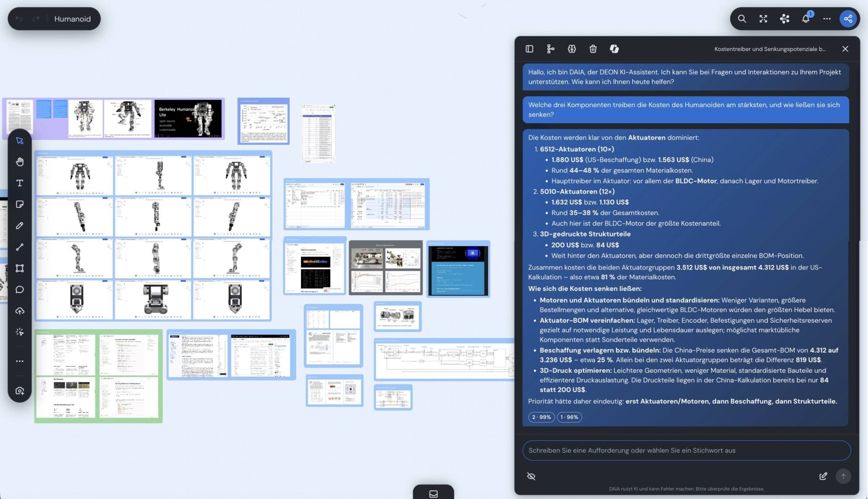Screen dimensions: 868x499
Task: Toggle the crossed-eye visibility icon
Action: [x=531, y=476]
